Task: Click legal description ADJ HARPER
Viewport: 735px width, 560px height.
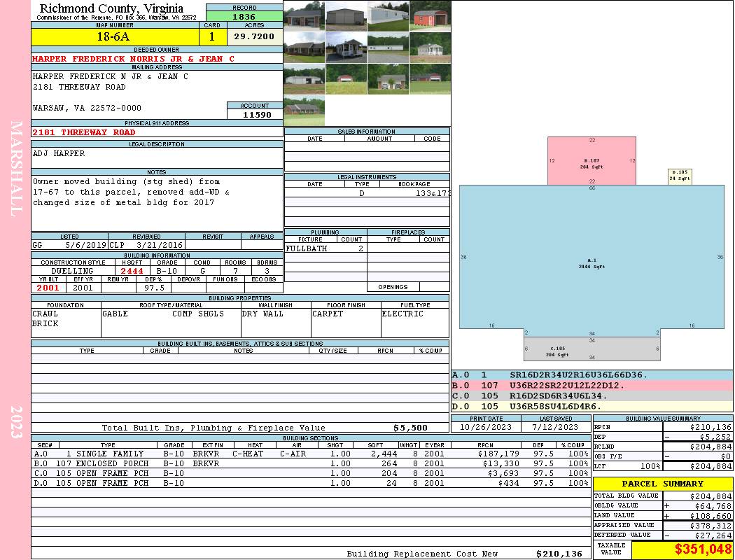Action: tap(59, 154)
